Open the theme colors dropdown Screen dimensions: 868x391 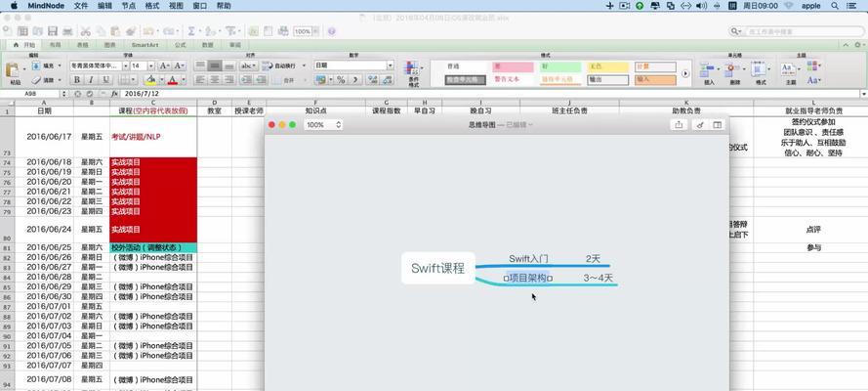(813, 65)
